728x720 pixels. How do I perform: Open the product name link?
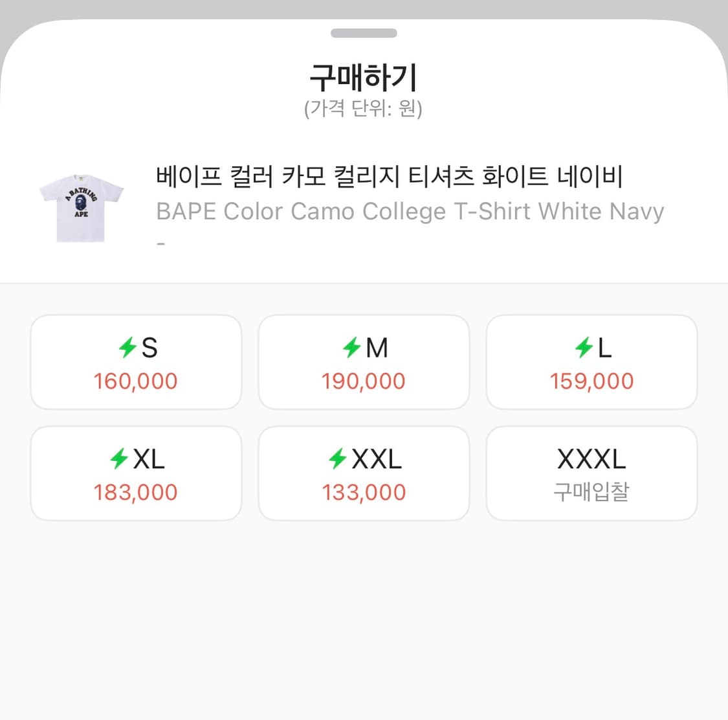tap(390, 177)
